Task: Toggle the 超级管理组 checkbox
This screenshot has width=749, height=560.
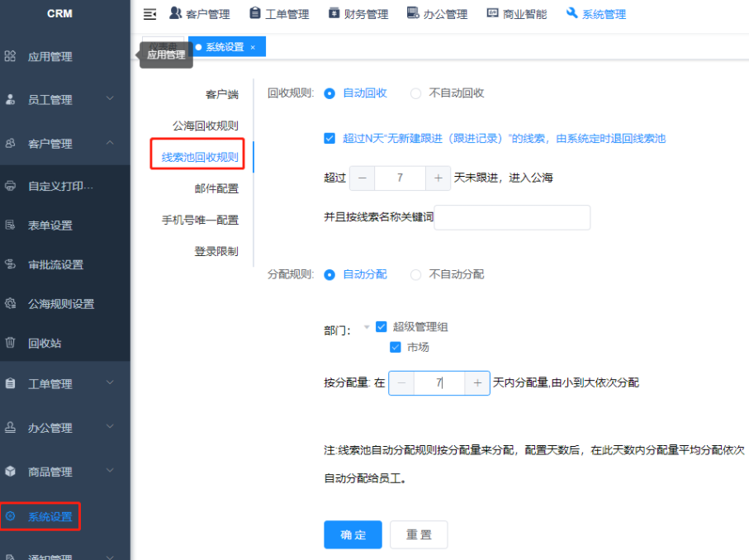Action: pyautogui.click(x=382, y=327)
